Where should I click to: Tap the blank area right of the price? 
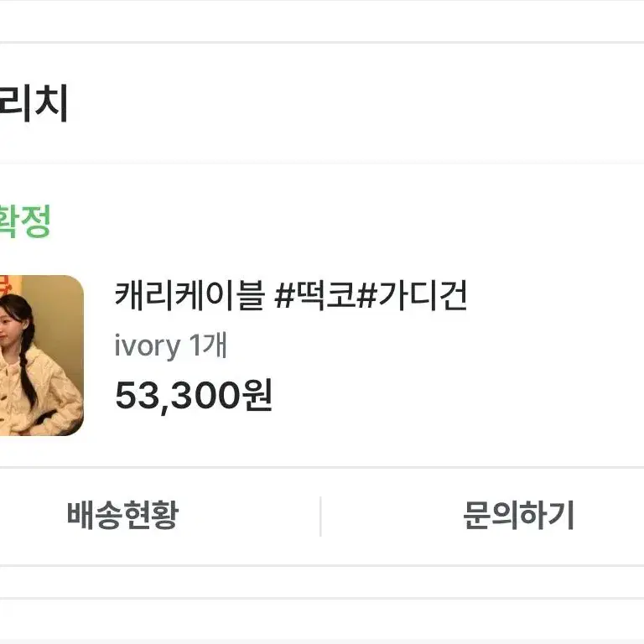click(x=456, y=395)
